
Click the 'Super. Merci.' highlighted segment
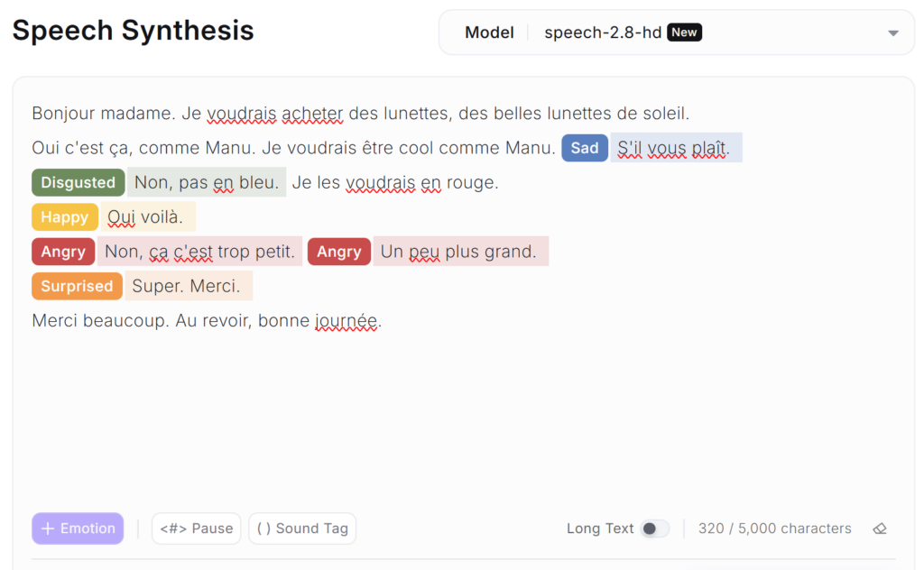point(187,286)
